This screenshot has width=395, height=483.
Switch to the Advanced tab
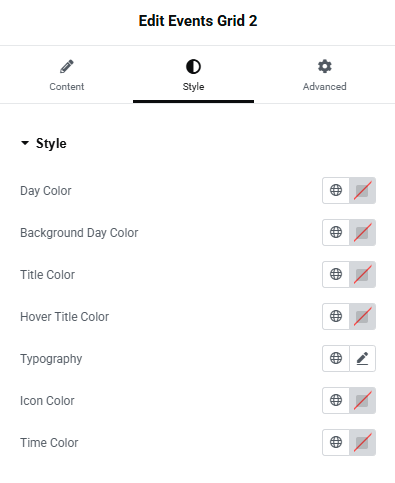(324, 75)
